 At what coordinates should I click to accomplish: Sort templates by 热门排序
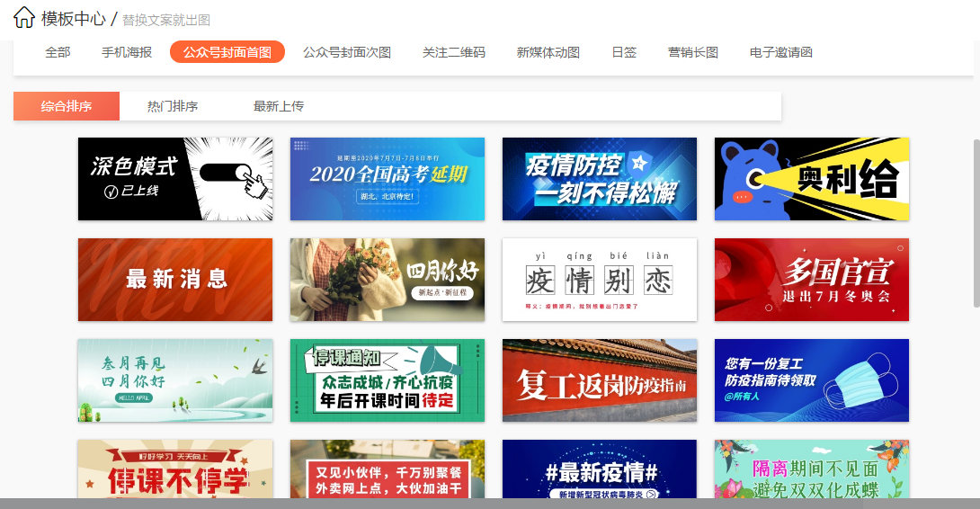click(x=173, y=106)
